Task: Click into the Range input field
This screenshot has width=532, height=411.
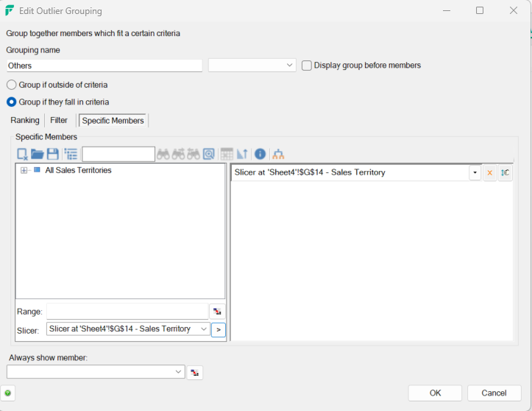Action: coord(127,312)
